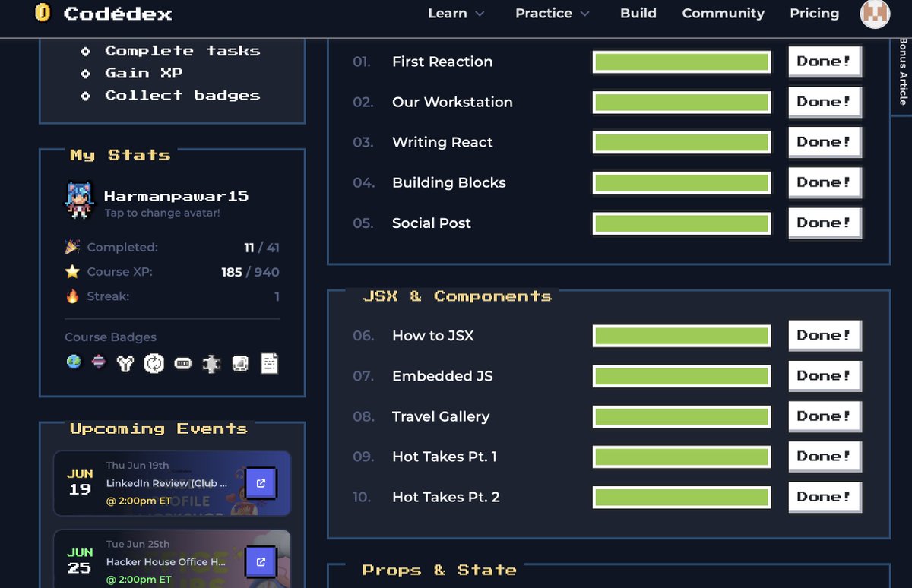Select the circular arrows course badge
The height and width of the screenshot is (588, 912).
pos(154,364)
